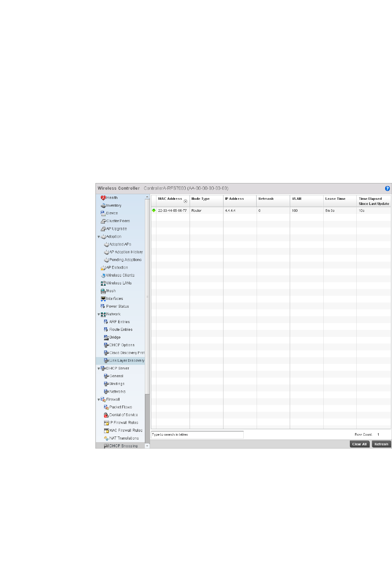Click the Bridge icon in sidebar
392x562 pixels.
coord(107,337)
